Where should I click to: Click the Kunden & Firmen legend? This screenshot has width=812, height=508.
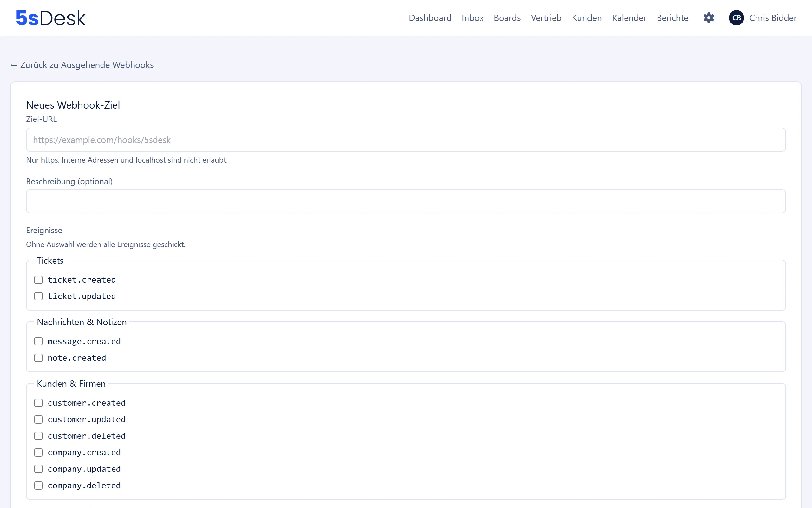click(x=71, y=383)
